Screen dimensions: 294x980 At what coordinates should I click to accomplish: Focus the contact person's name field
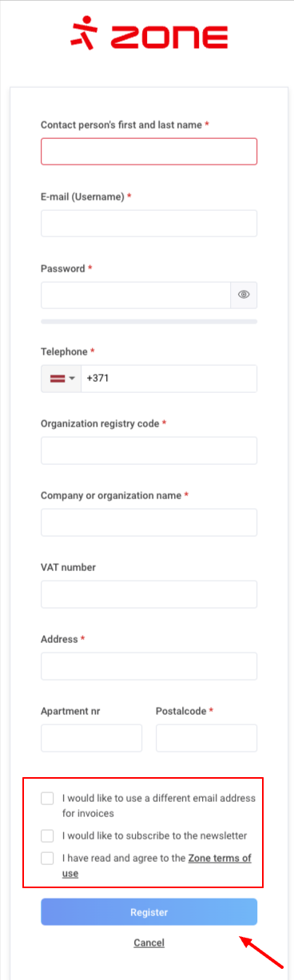click(x=149, y=152)
